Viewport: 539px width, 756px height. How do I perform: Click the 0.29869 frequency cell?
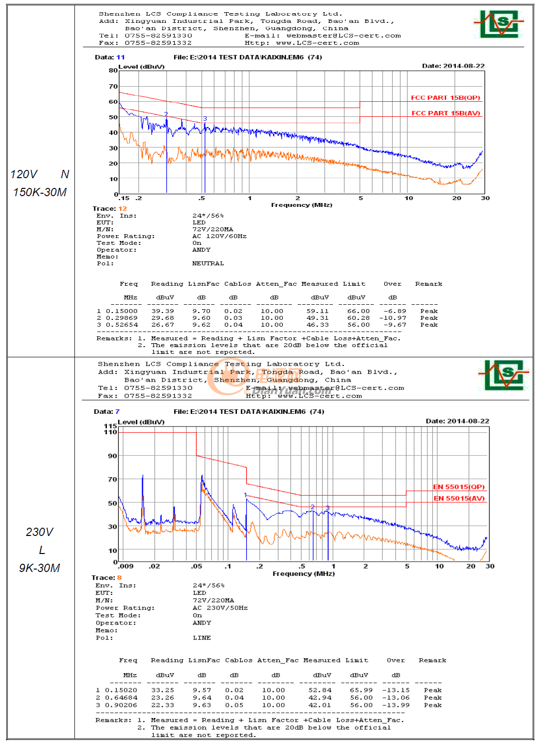122,318
